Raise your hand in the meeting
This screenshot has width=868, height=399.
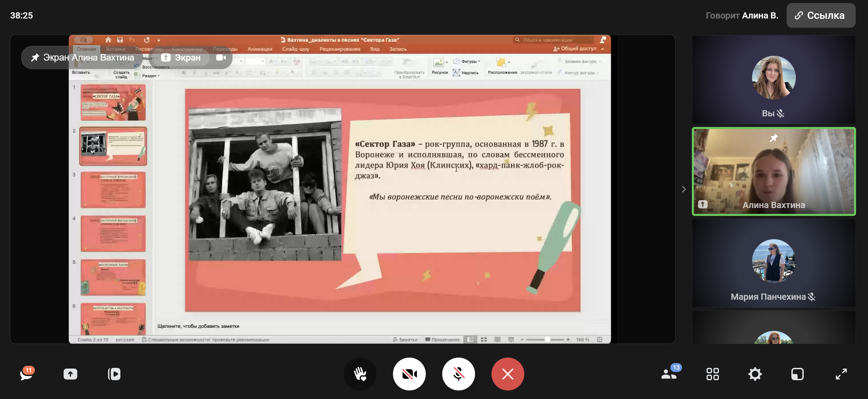click(360, 374)
